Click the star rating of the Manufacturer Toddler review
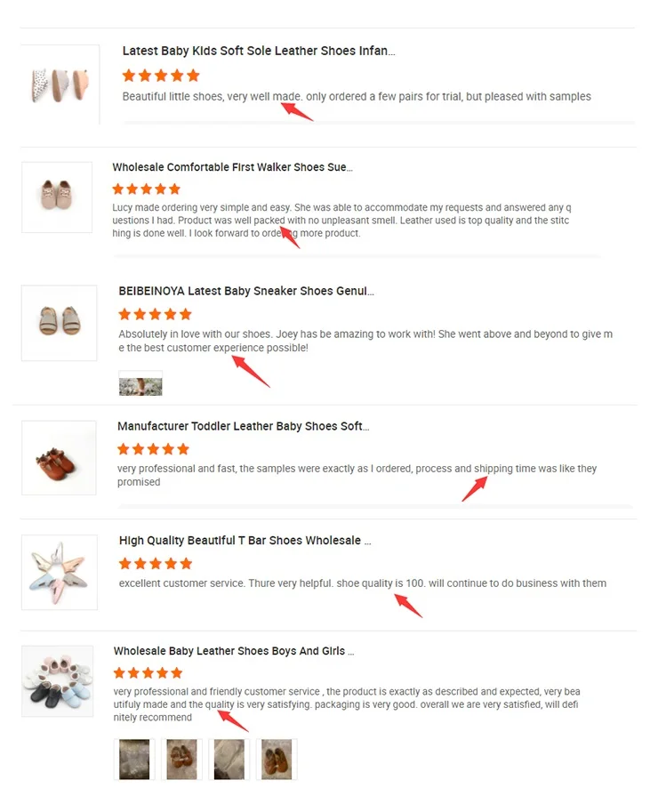This screenshot has width=666, height=812. pos(153,449)
